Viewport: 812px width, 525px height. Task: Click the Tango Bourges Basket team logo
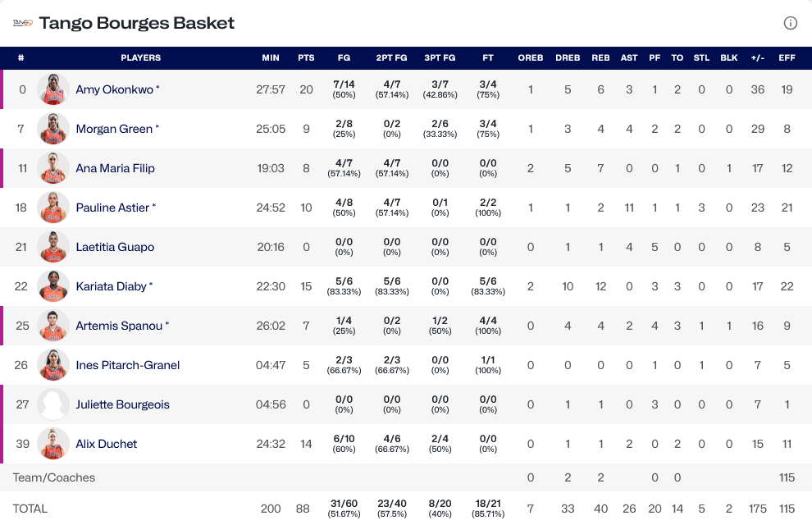pos(22,23)
